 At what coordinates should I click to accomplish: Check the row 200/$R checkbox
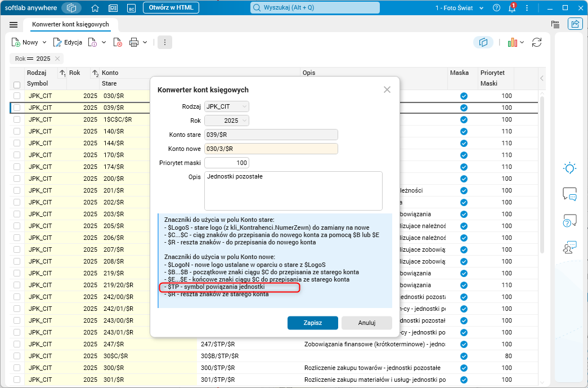pyautogui.click(x=17, y=179)
